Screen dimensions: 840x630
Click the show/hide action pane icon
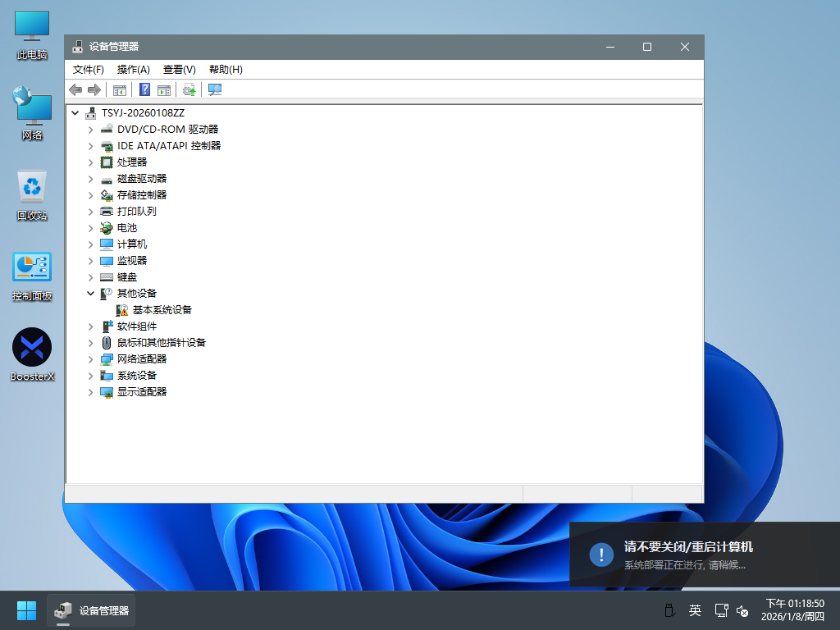point(164,89)
